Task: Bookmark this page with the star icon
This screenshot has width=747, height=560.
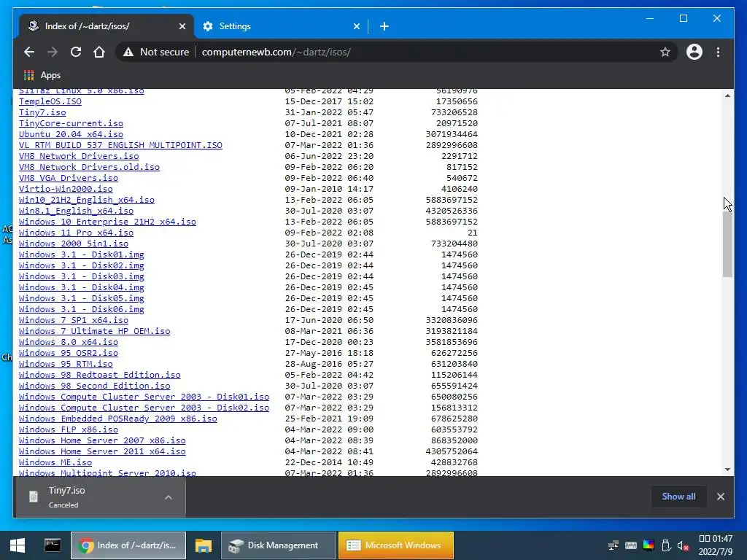Action: point(665,52)
